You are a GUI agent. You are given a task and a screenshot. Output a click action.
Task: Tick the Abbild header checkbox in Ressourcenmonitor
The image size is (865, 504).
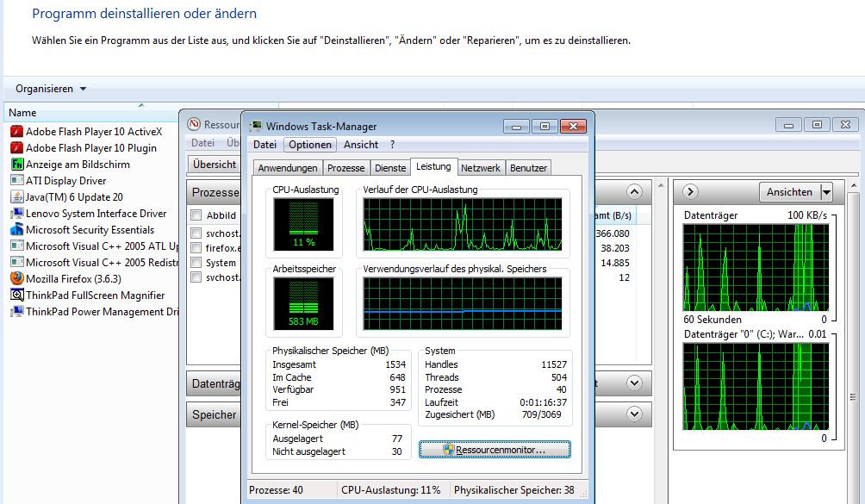click(x=196, y=215)
